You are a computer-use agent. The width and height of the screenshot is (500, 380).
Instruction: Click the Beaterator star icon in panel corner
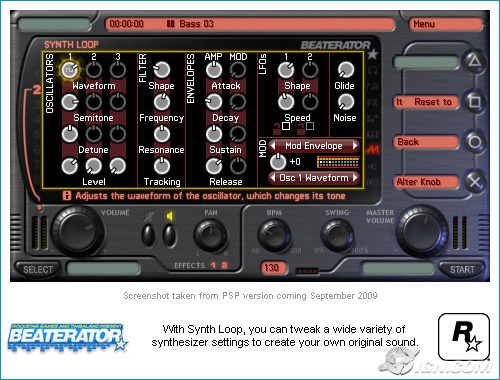tap(372, 54)
